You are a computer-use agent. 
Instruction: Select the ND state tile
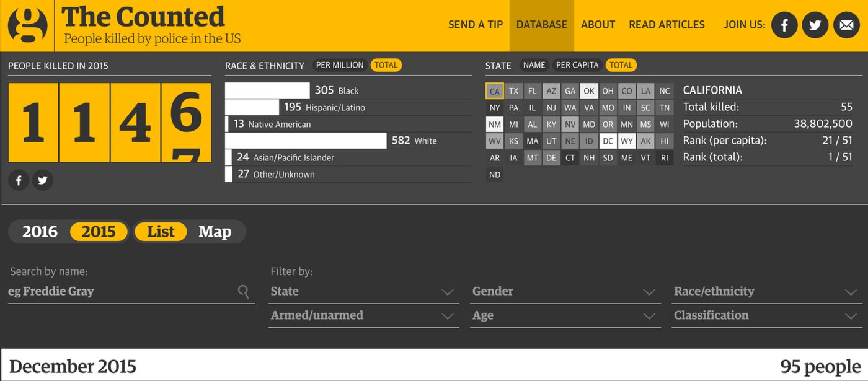pyautogui.click(x=495, y=175)
